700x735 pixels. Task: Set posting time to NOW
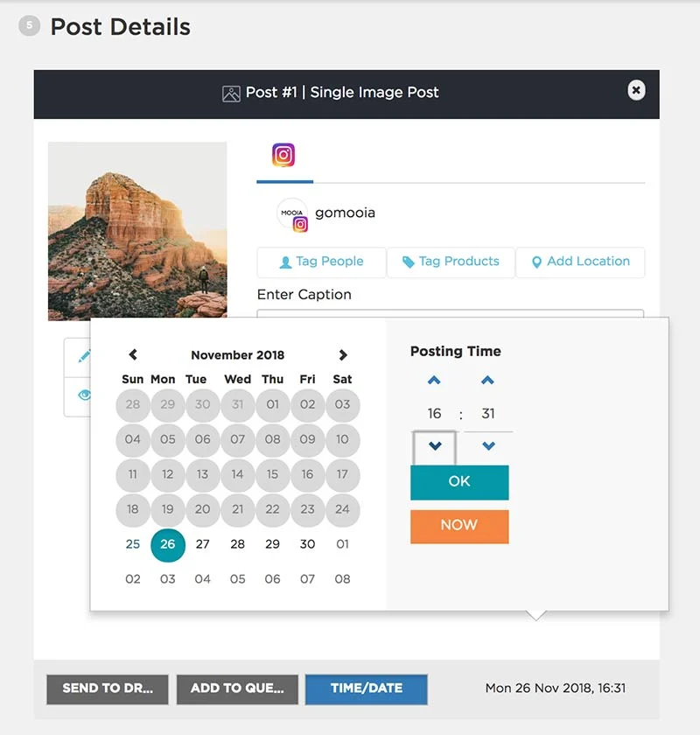point(459,526)
